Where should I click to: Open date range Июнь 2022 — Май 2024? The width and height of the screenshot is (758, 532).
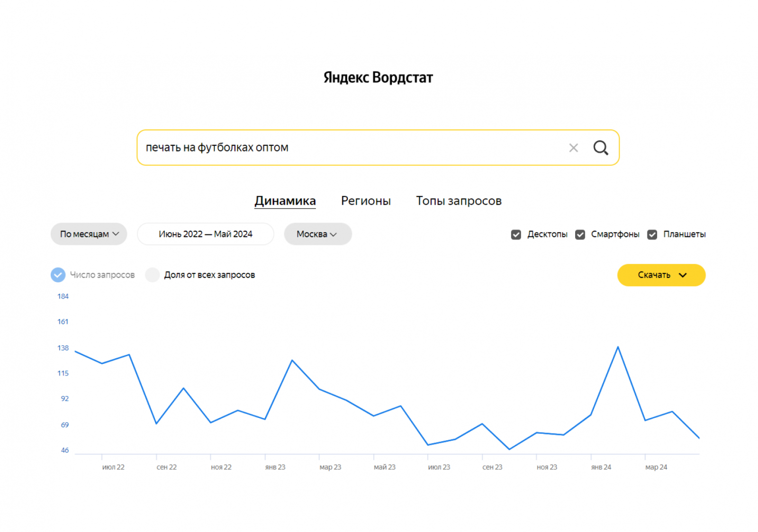point(205,234)
